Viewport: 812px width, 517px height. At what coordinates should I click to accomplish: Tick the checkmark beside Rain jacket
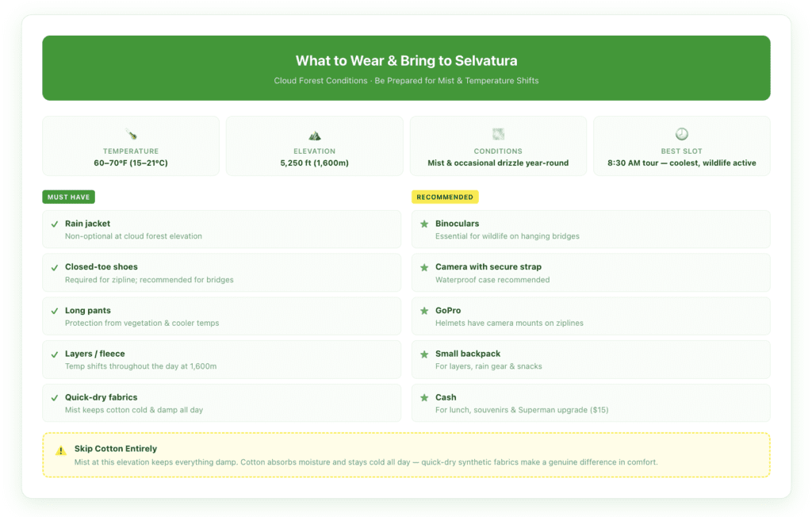click(x=55, y=224)
